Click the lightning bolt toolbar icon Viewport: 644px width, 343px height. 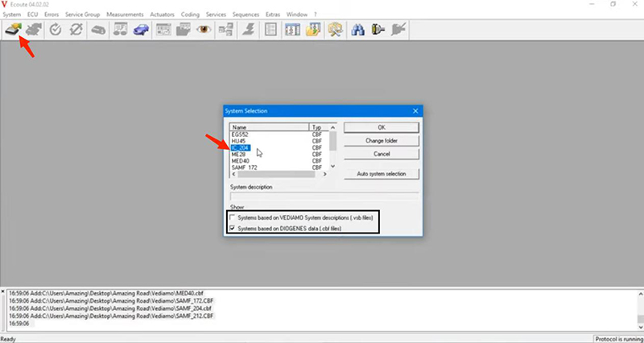(x=248, y=30)
